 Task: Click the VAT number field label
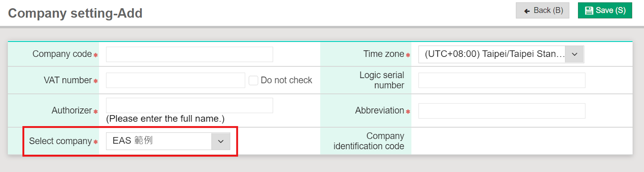(x=68, y=80)
